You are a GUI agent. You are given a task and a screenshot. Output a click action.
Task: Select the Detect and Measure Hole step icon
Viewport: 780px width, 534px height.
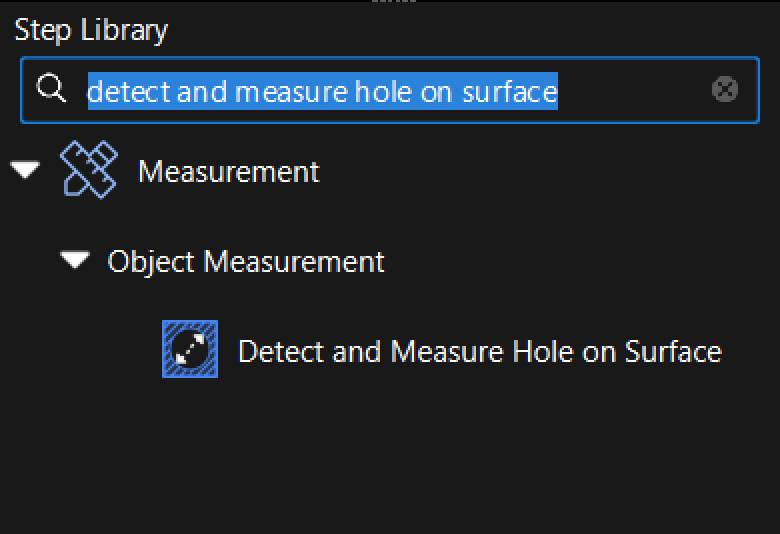[x=190, y=349]
